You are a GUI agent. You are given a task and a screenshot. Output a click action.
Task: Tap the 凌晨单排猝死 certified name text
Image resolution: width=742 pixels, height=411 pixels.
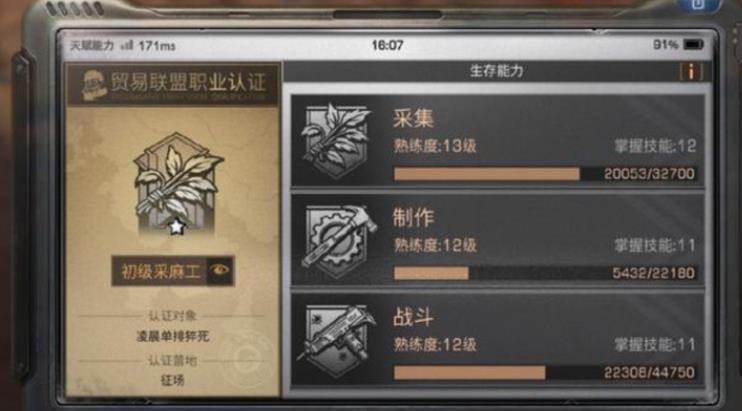point(173,336)
